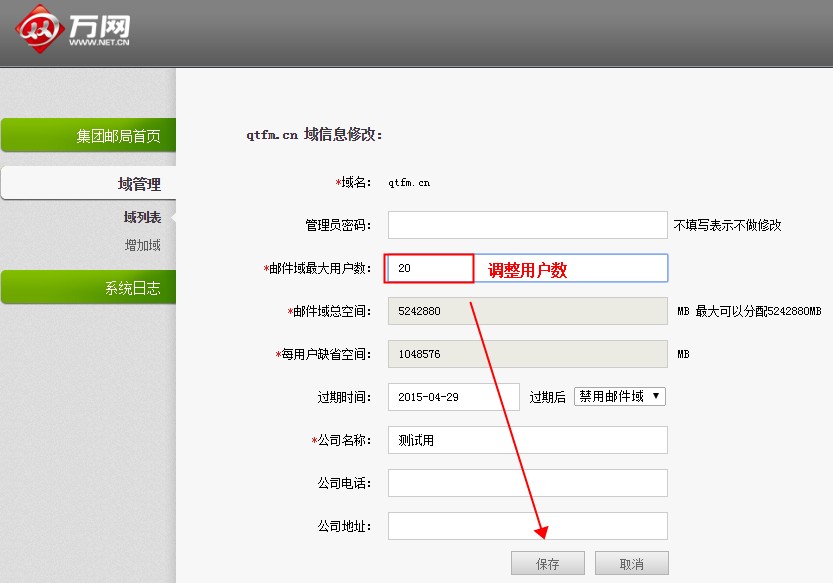Expand the 禁用邮件域 dropdown
This screenshot has width=833, height=583.
click(619, 397)
